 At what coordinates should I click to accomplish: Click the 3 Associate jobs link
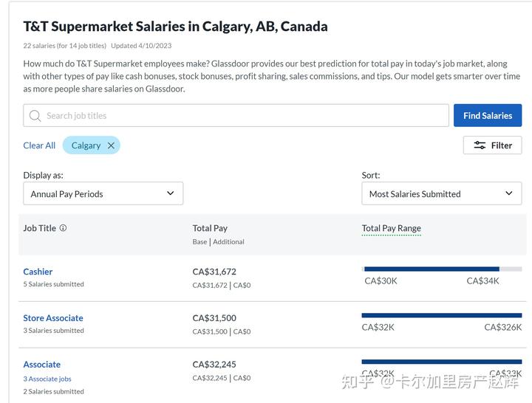click(x=47, y=379)
